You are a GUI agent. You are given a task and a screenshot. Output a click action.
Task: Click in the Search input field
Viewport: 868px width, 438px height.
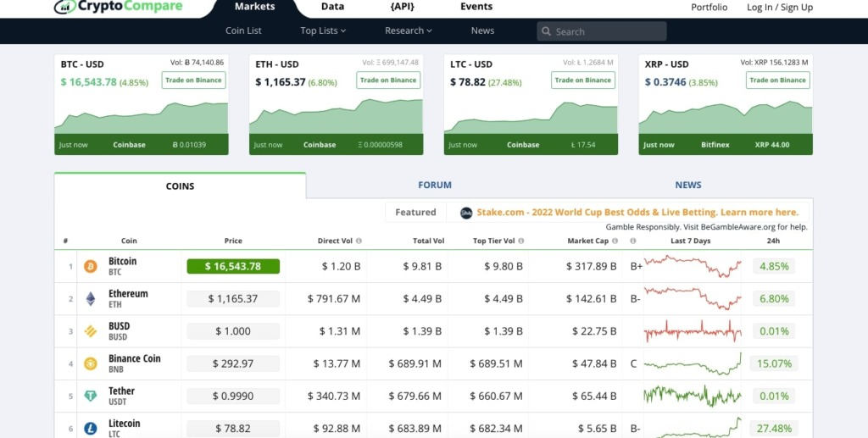pyautogui.click(x=602, y=31)
